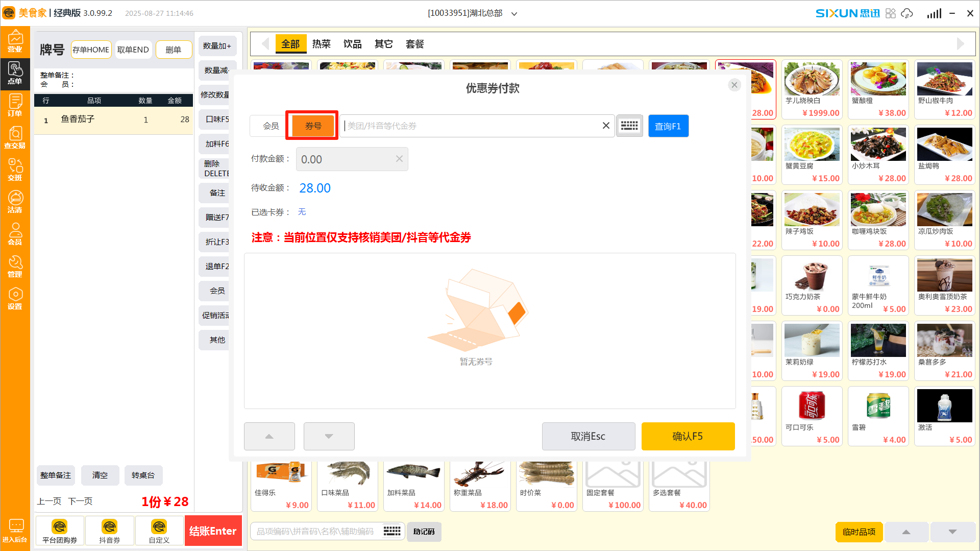
Task: Open the 设置 settings sidebar icon
Action: click(x=15, y=299)
